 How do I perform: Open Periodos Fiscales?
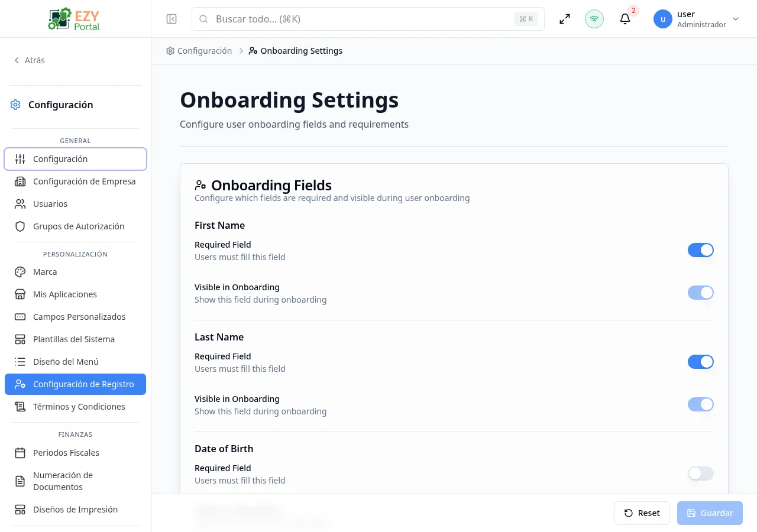75,453
